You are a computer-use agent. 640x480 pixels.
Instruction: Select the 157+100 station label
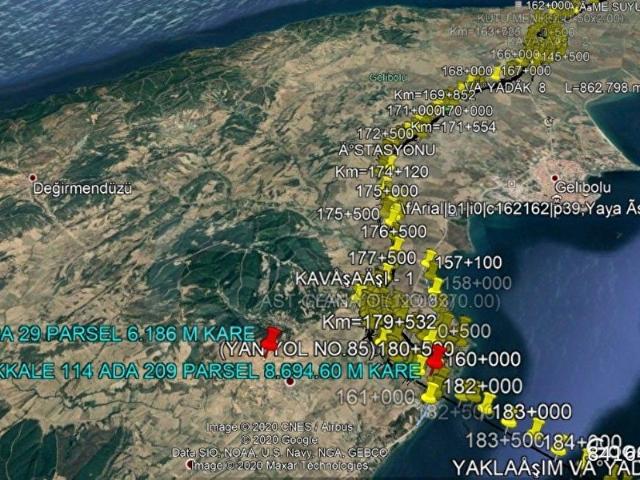pyautogui.click(x=469, y=262)
